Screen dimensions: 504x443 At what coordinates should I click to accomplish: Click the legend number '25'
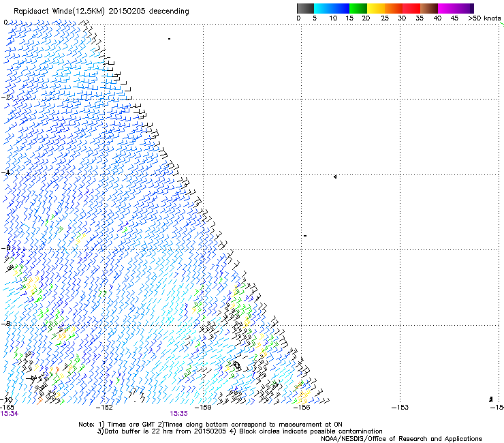[385, 18]
